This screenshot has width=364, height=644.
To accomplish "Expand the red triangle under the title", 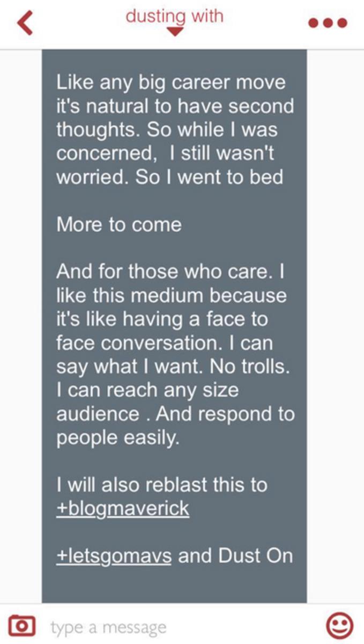I will pos(174,32).
